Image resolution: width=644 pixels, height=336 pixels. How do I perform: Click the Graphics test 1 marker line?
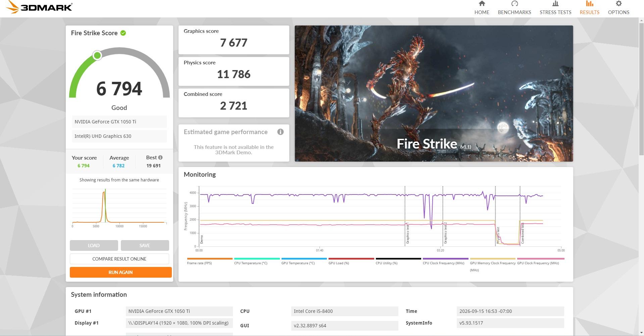click(x=405, y=216)
